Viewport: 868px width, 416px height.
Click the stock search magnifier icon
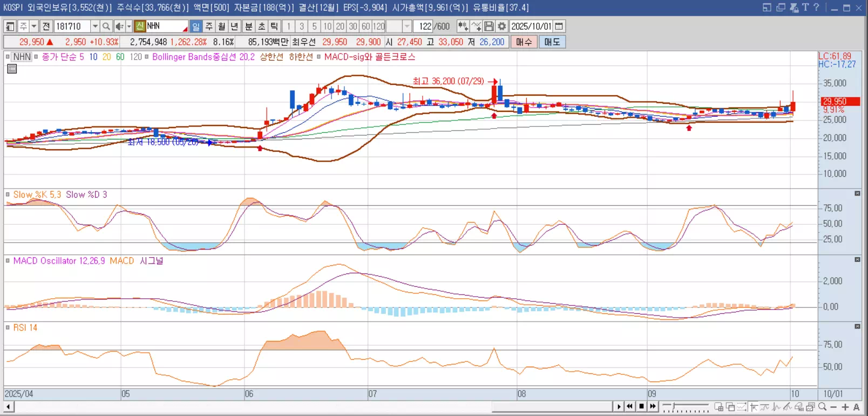[x=106, y=26]
